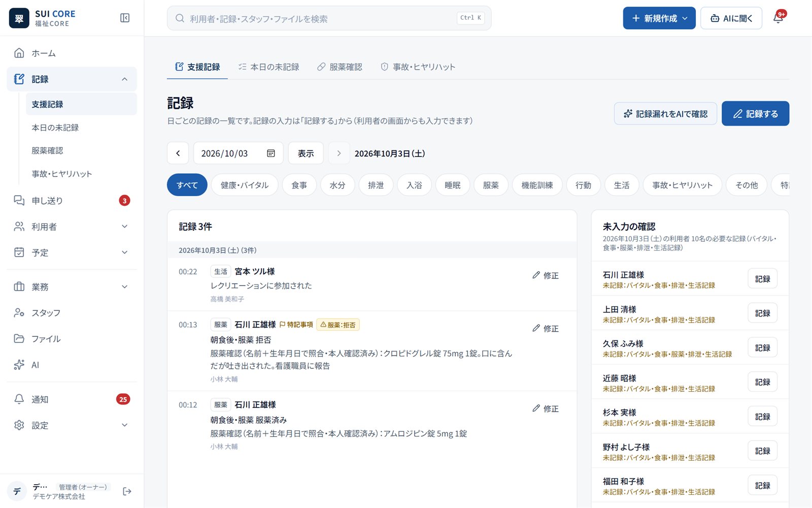Filter records by 健康・バイタル
Screen dimensions: 812x508
click(x=245, y=185)
